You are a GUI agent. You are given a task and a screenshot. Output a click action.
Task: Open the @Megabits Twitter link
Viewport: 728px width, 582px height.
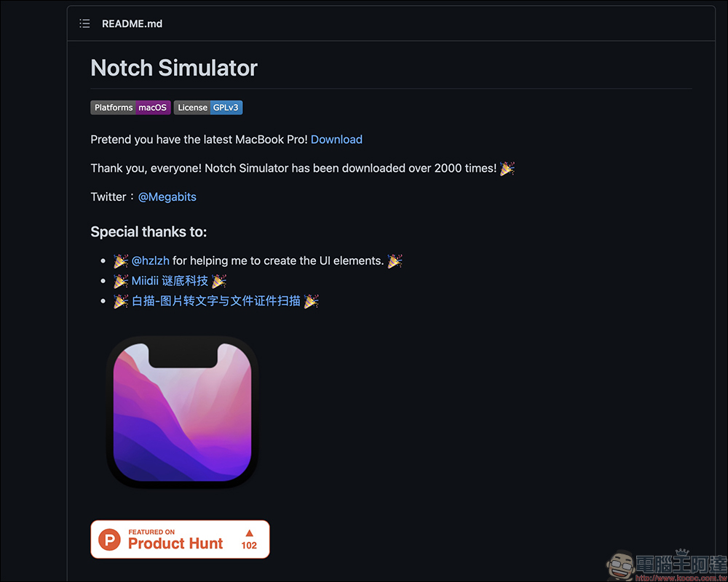[x=167, y=196]
